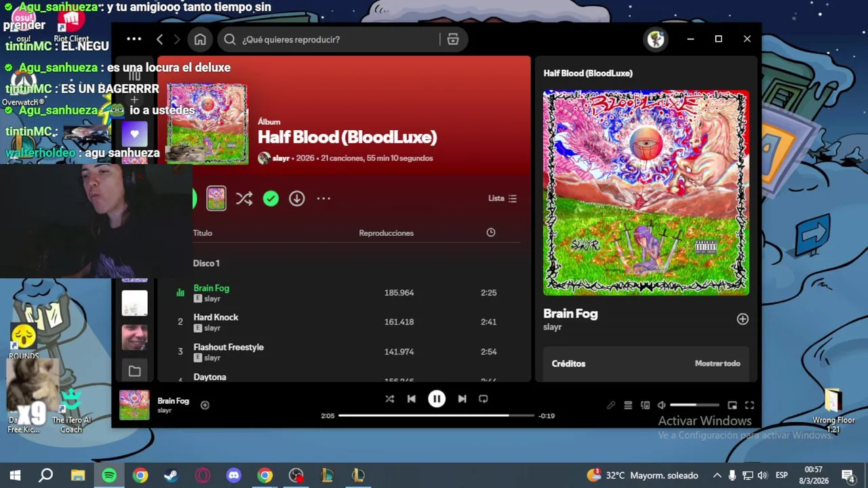Open the profile avatar menu
The width and height of the screenshot is (868, 488).
tap(656, 39)
